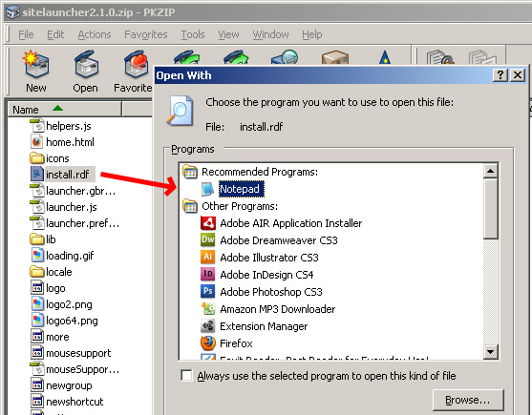
Task: Open the Favorites menu
Action: [x=146, y=34]
